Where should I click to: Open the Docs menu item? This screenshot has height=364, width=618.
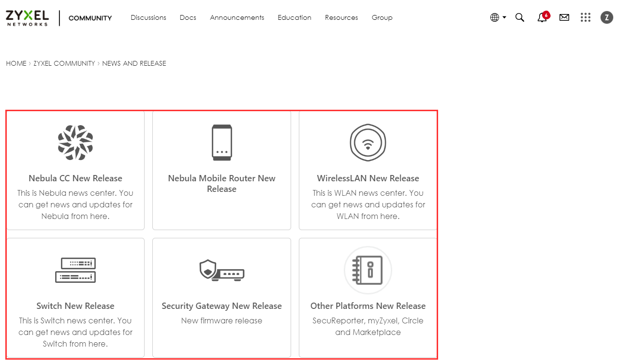tap(188, 17)
